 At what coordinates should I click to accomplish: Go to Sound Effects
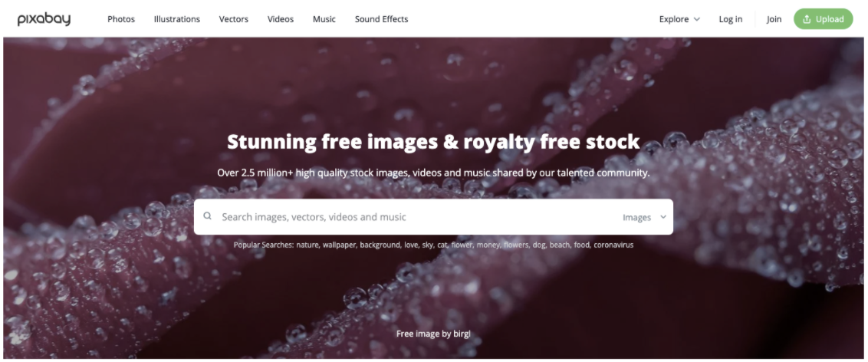381,19
